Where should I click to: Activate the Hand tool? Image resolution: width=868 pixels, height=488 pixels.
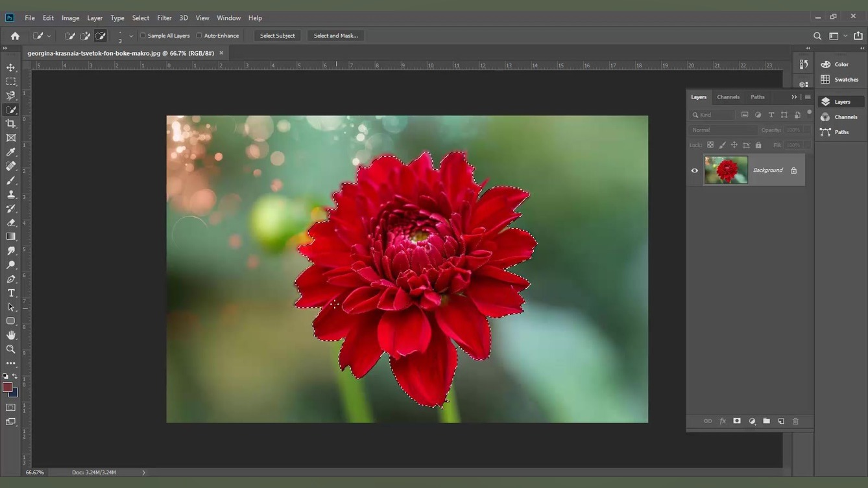(x=11, y=335)
